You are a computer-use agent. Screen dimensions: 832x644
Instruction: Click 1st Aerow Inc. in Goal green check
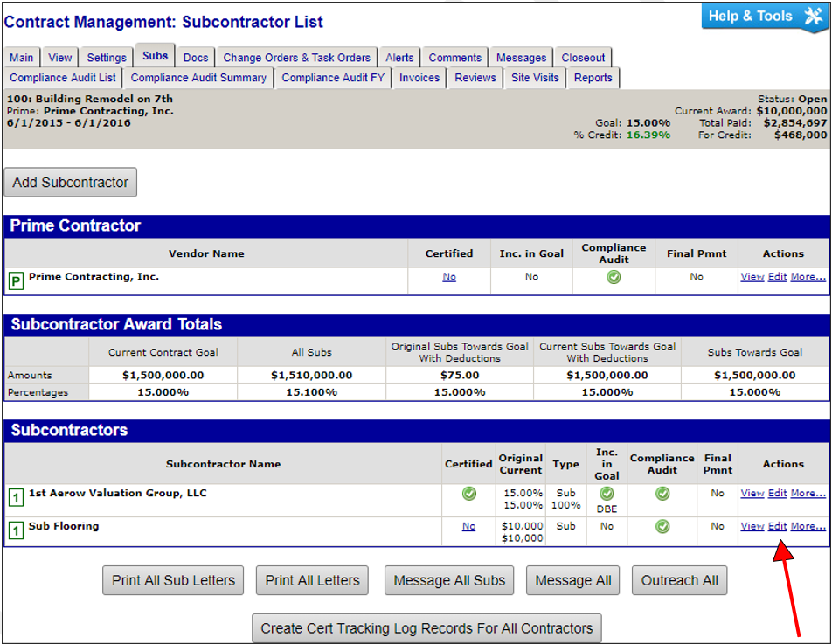tap(607, 494)
